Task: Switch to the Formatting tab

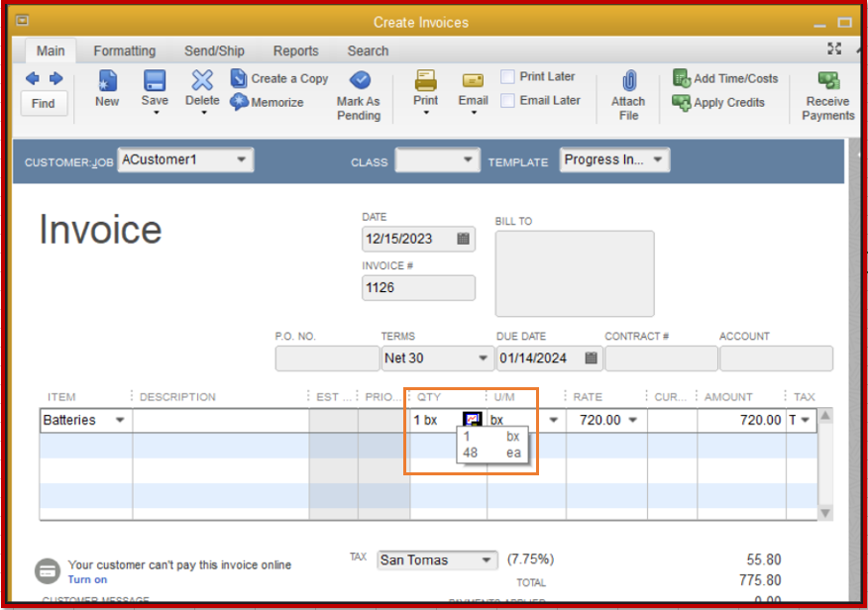Action: [x=125, y=51]
